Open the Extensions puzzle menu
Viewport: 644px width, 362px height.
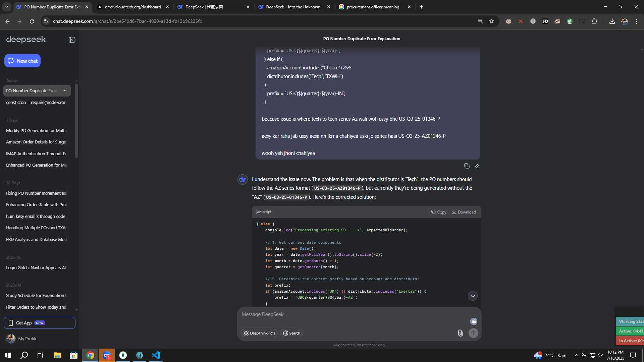[594, 21]
